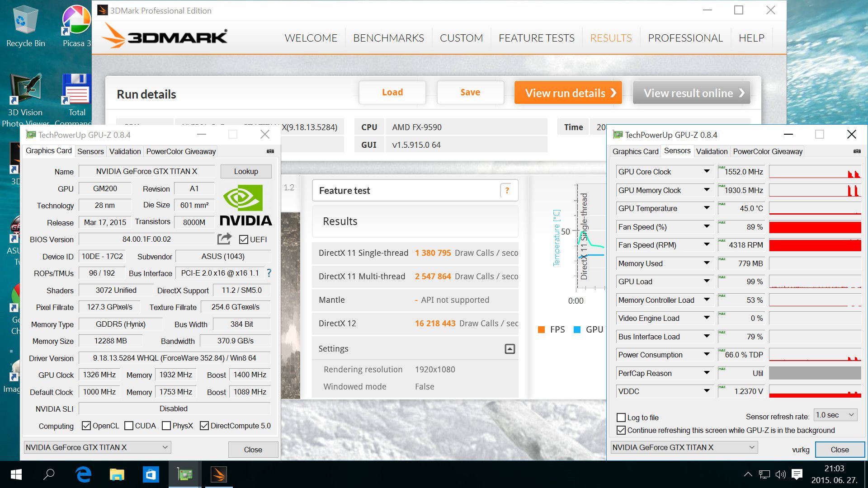Click the GPU Name field NVIDIA GeForce GTX TITAN X
This screenshot has height=488, width=868.
[146, 171]
